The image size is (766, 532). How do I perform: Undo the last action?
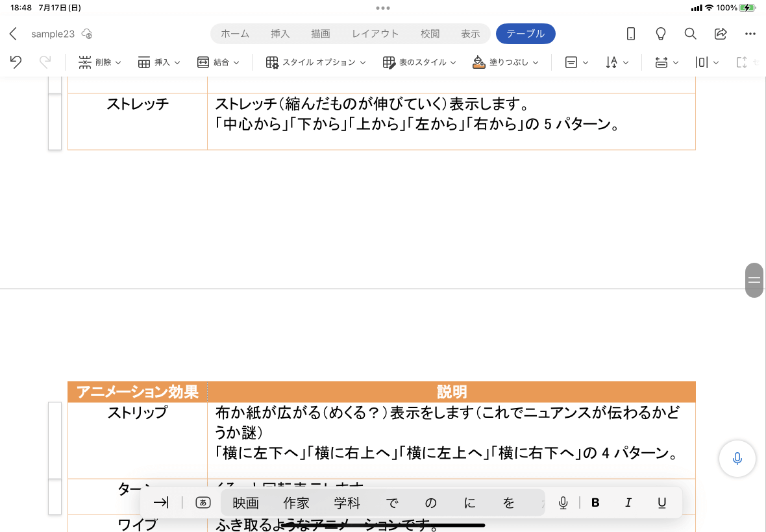[x=16, y=62]
